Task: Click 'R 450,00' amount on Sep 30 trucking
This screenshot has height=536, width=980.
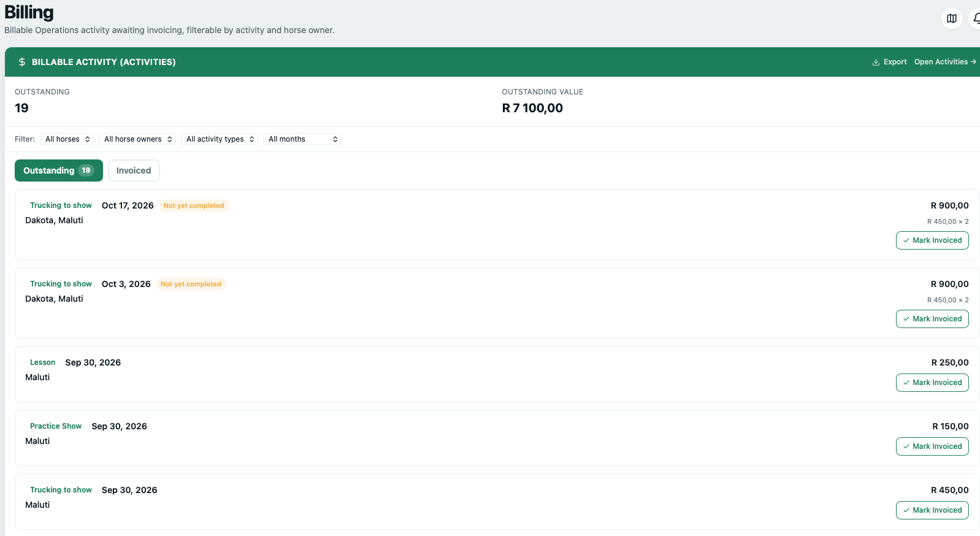Action: (950, 490)
